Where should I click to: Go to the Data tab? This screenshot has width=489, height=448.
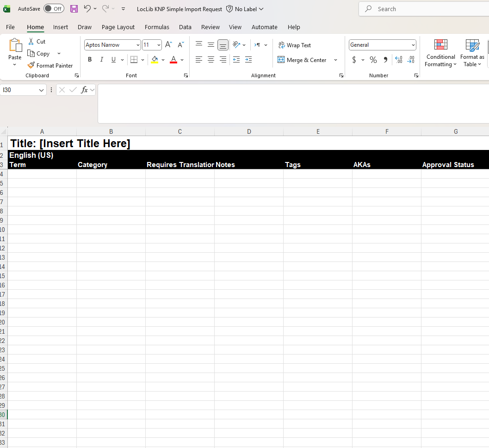[185, 27]
